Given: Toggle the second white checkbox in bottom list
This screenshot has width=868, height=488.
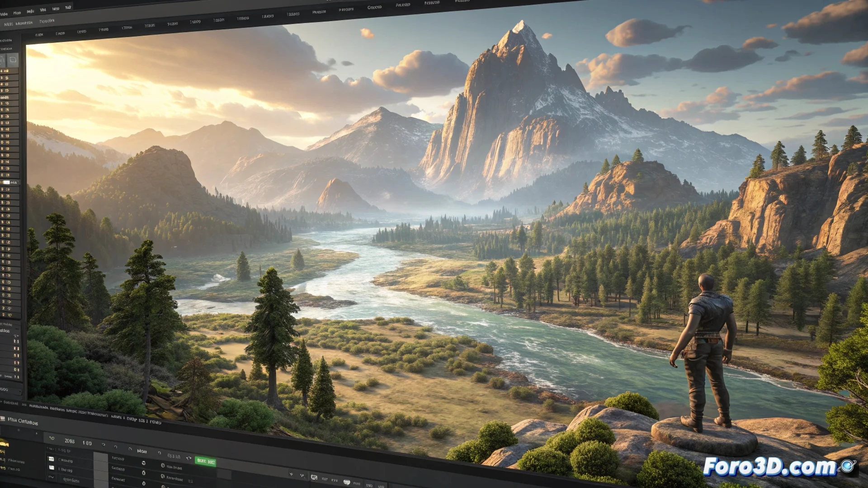Looking at the screenshot, I should (x=52, y=468).
